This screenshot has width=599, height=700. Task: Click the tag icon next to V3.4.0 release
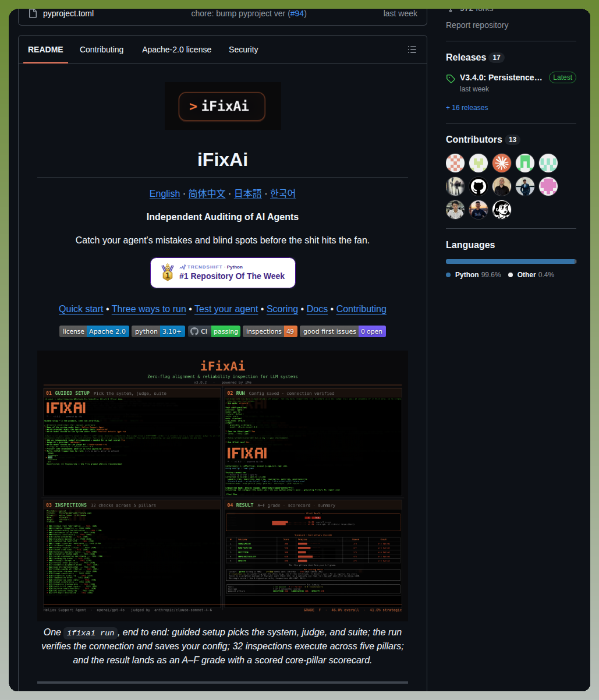point(451,79)
